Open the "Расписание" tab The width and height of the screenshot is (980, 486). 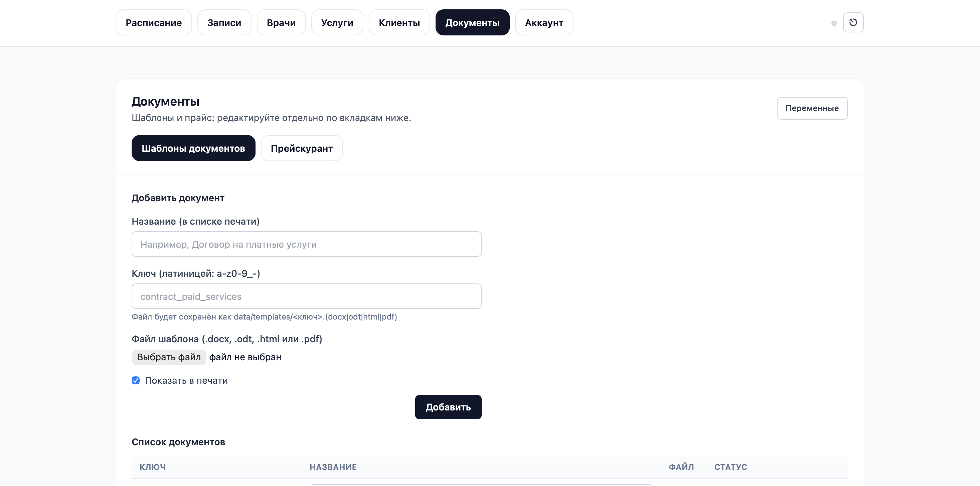click(x=153, y=22)
